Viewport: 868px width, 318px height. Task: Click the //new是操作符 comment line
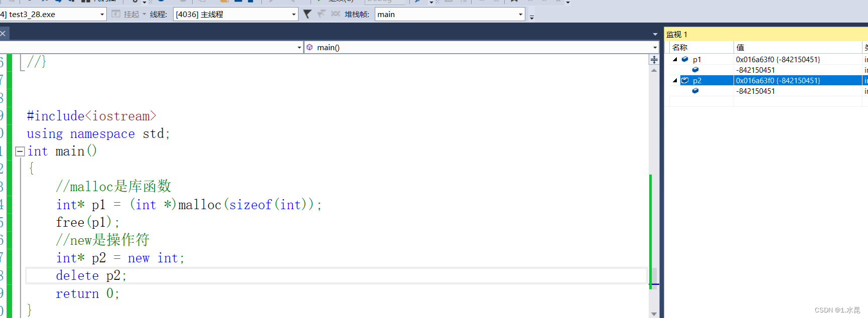[x=103, y=240]
